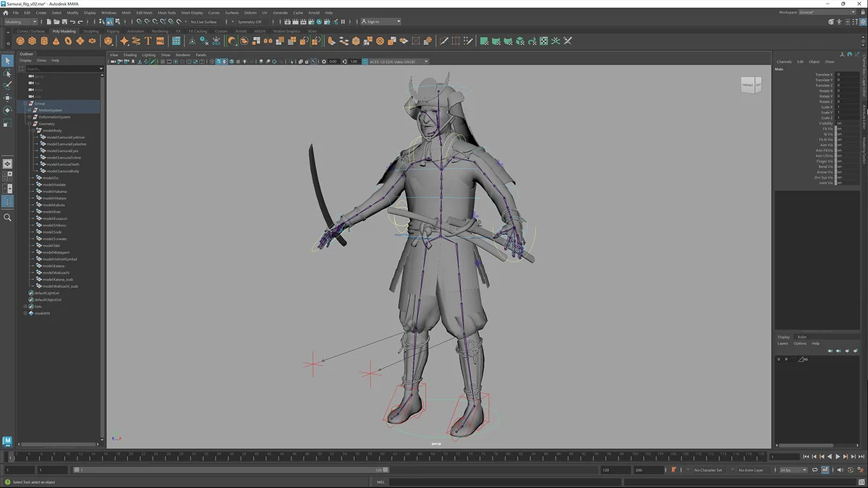
Task: Open the Modeling menu set dropdown
Action: tap(22, 22)
